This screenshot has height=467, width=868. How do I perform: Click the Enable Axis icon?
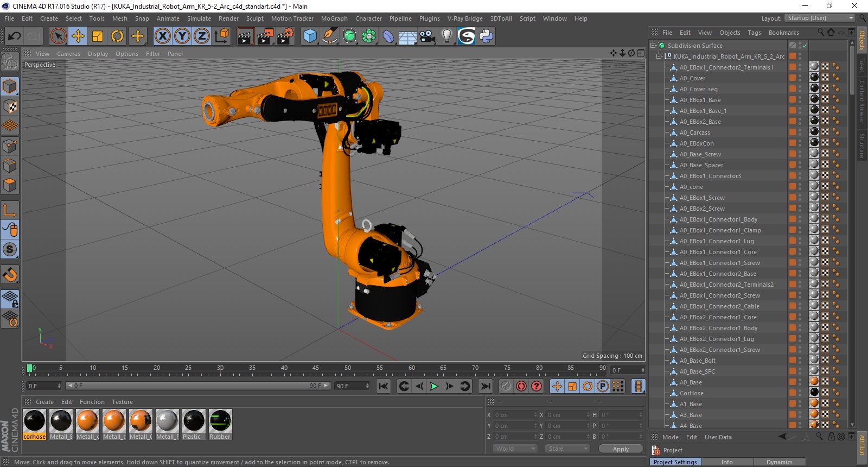pyautogui.click(x=10, y=210)
